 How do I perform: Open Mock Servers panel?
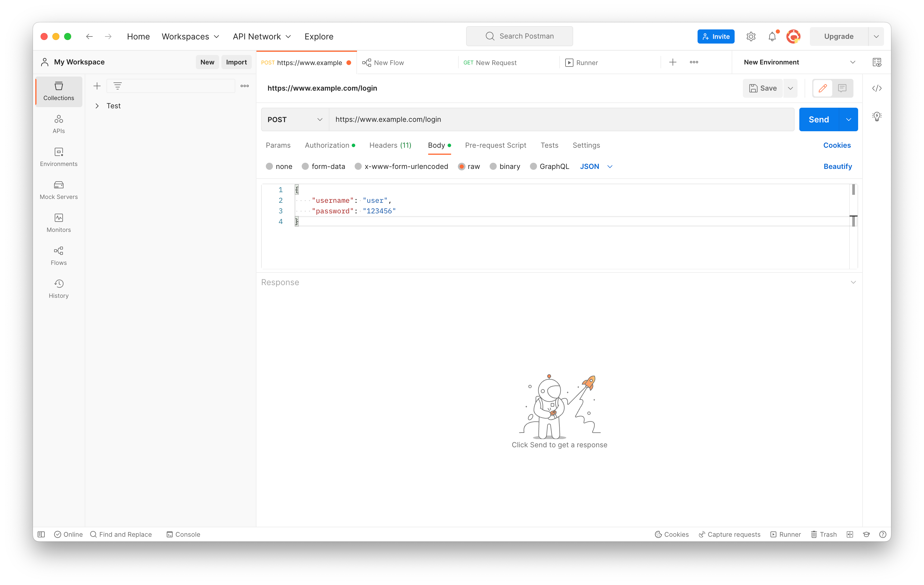point(58,190)
